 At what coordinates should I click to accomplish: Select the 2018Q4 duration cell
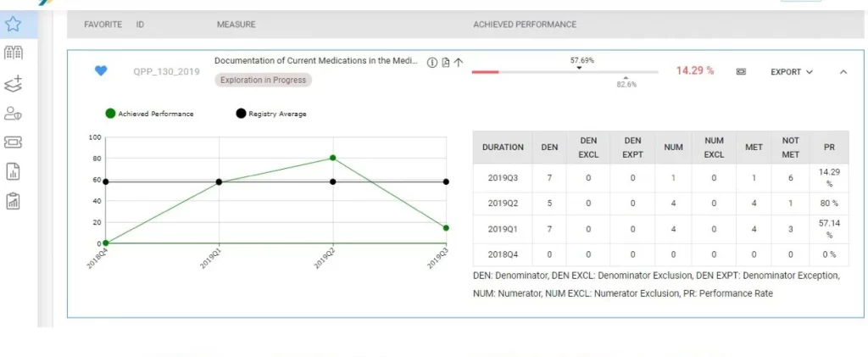pos(503,254)
